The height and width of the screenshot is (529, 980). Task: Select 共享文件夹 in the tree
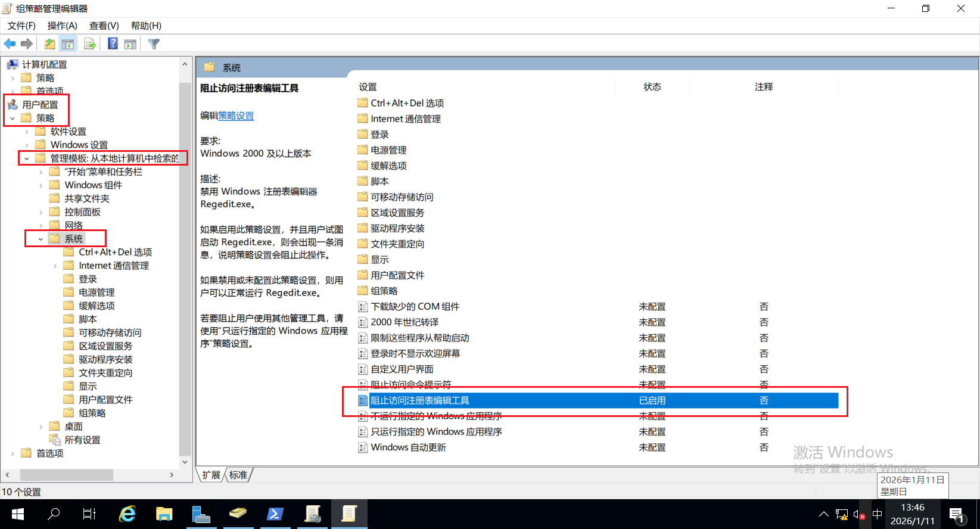tap(87, 198)
